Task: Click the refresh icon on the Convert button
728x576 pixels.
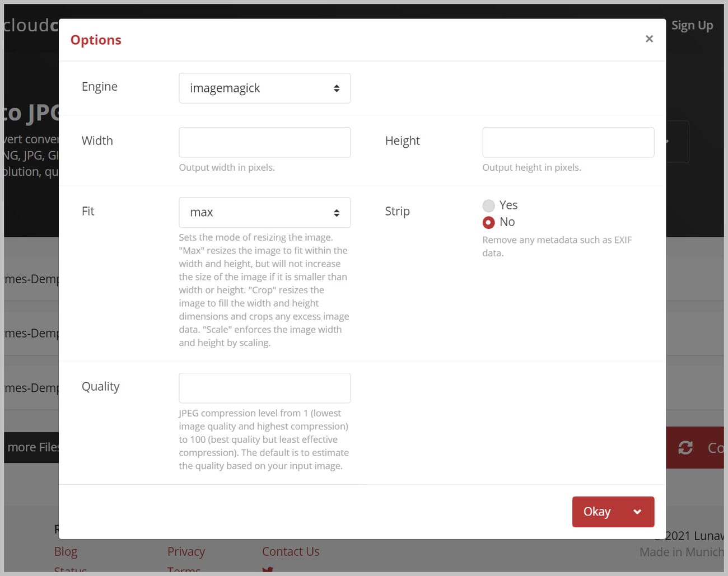Action: point(685,447)
